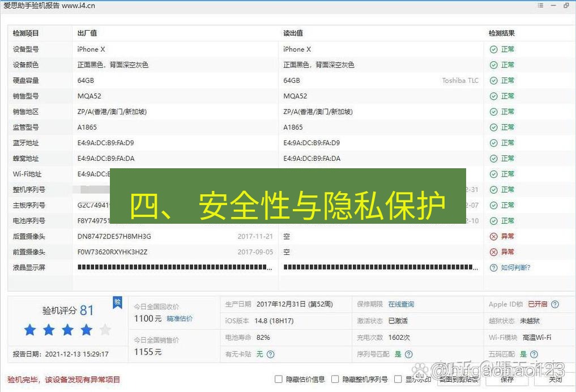The height and width of the screenshot is (392, 576).
Task: Enable the 隐藏估价信息 checkbox
Action: point(278,380)
